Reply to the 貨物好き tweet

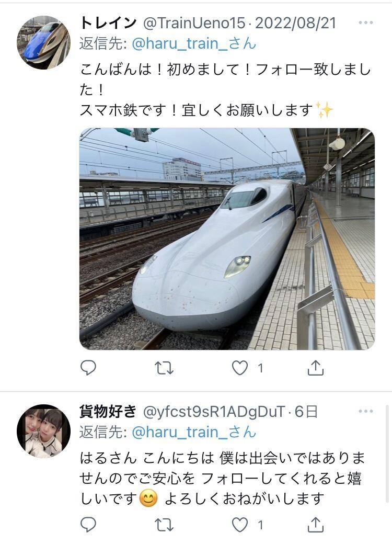(88, 525)
